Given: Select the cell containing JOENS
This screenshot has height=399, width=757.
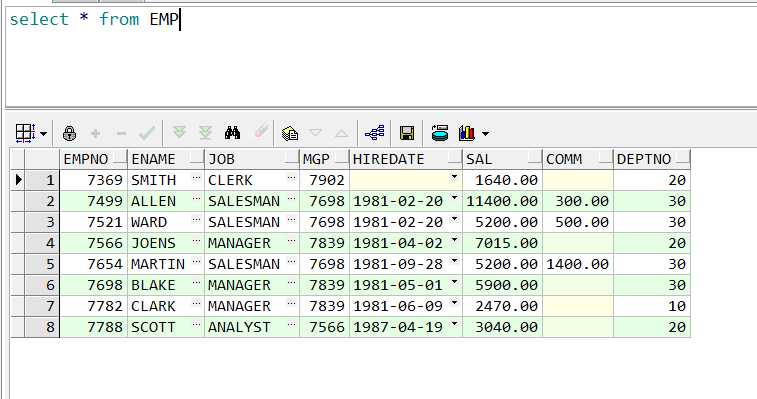Looking at the screenshot, I should tap(166, 243).
